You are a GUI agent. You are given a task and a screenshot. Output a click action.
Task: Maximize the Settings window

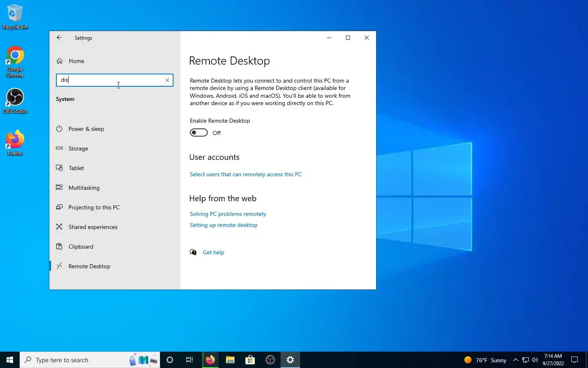point(348,38)
